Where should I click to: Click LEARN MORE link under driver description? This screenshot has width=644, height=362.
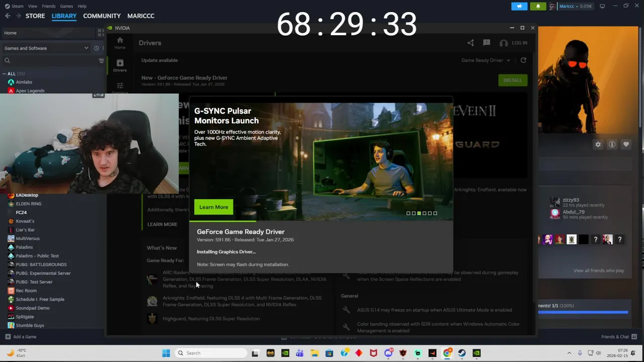162,224
